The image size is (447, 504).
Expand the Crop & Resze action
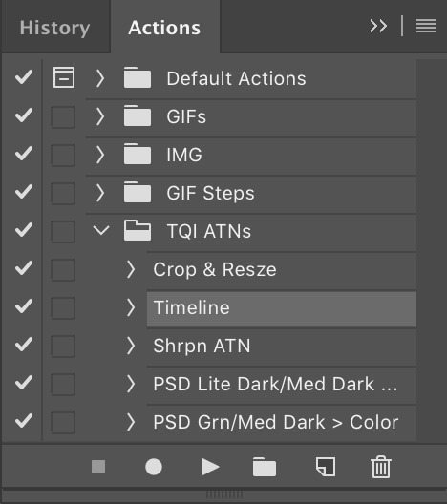click(x=130, y=269)
